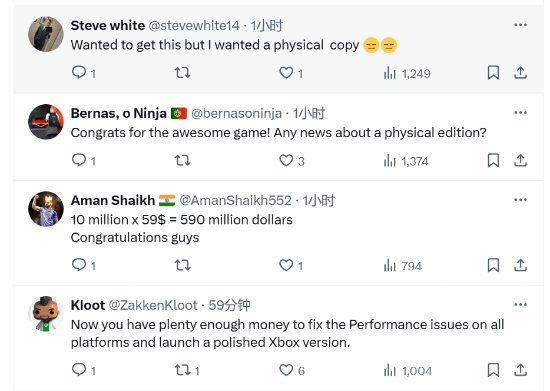
Task: Share Aman Shaikh's tweet
Action: (521, 265)
